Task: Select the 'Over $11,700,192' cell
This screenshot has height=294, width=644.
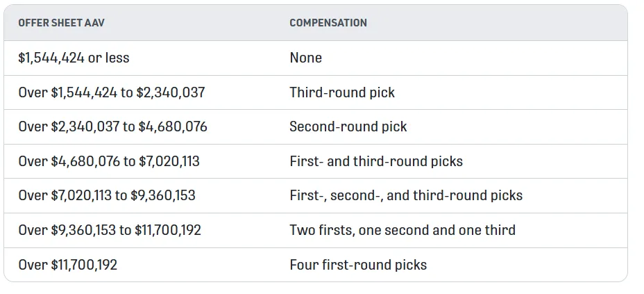Action: pos(68,265)
